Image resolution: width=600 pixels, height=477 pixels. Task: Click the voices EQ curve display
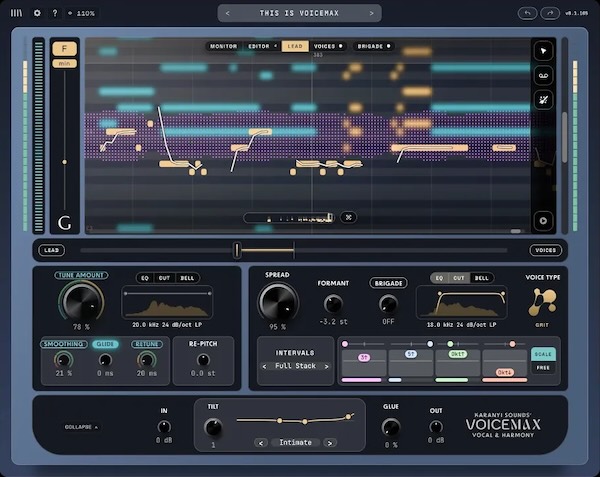click(461, 303)
